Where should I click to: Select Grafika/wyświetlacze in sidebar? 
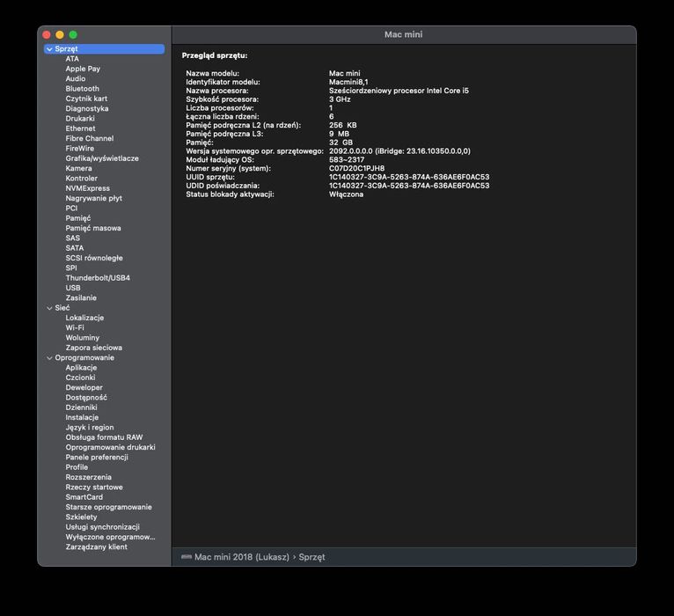coord(102,158)
